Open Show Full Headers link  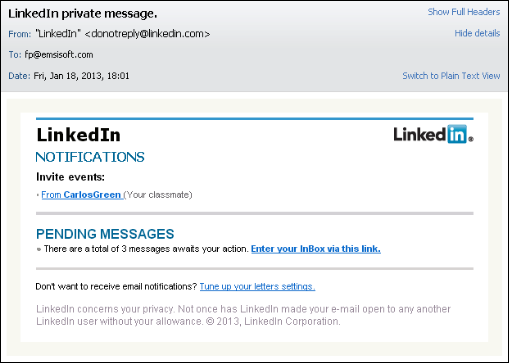(464, 12)
